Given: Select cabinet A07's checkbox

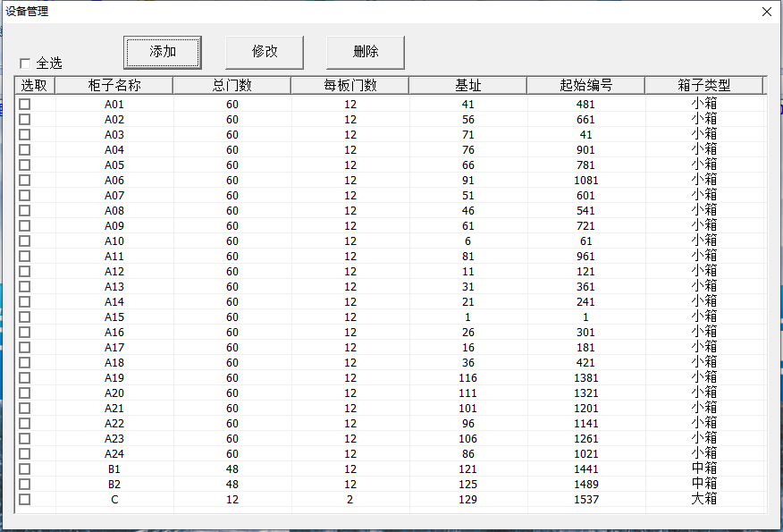Looking at the screenshot, I should [24, 195].
